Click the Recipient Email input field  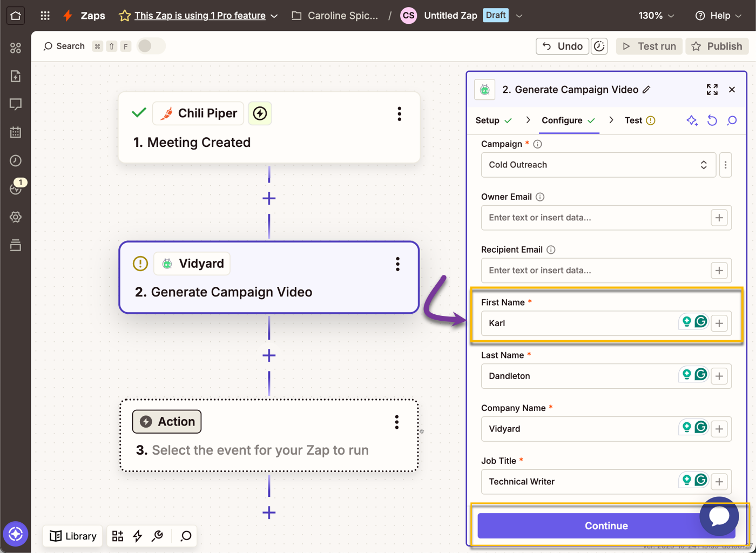point(594,271)
